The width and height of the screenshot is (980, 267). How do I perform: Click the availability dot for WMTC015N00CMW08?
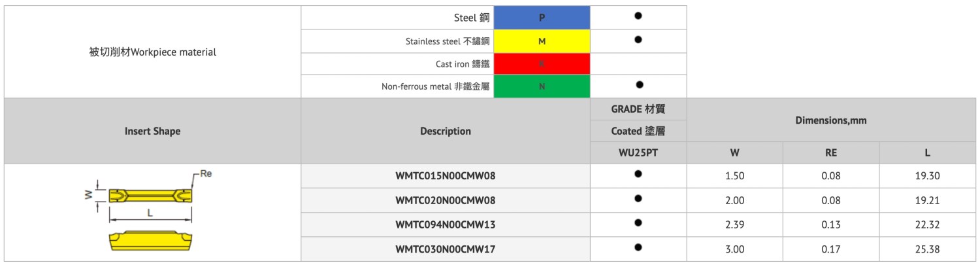pos(638,174)
